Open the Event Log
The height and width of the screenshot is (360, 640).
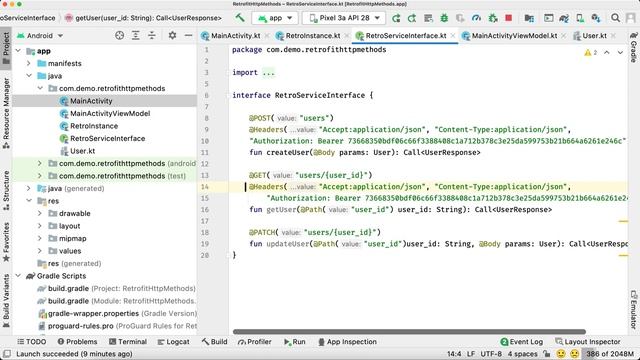522,342
